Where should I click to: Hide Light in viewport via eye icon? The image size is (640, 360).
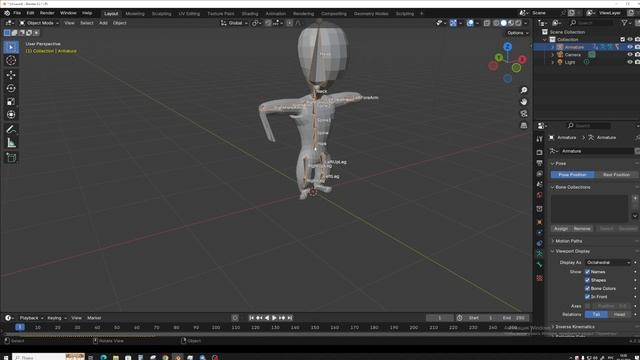630,62
